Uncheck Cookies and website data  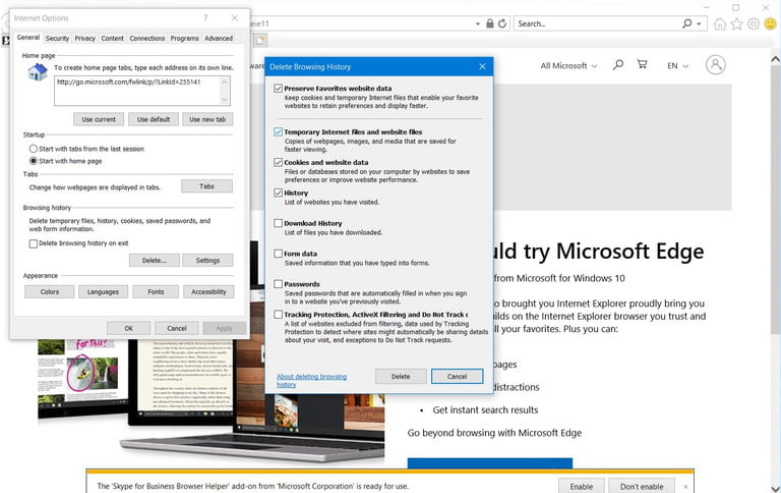coord(278,162)
